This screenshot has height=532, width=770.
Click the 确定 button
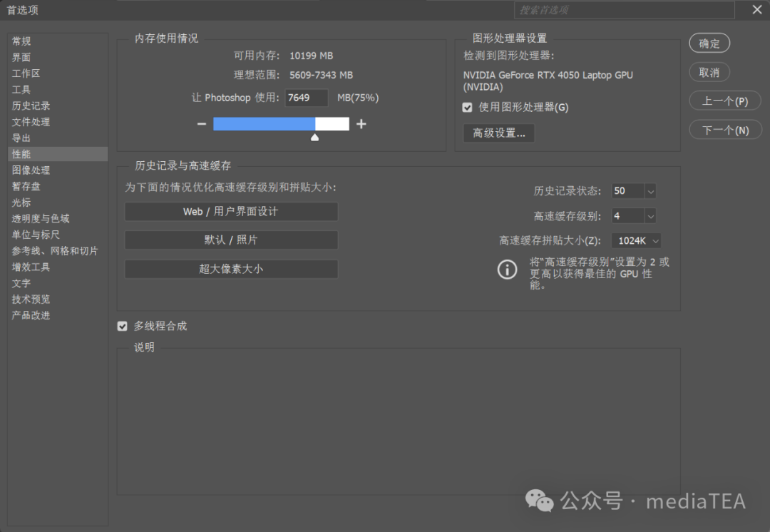tap(709, 44)
